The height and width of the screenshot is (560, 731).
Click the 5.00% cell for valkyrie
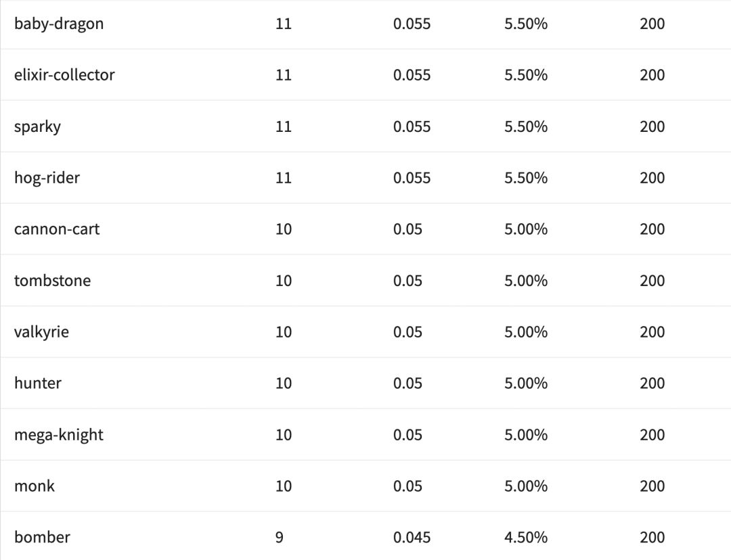[x=526, y=332]
